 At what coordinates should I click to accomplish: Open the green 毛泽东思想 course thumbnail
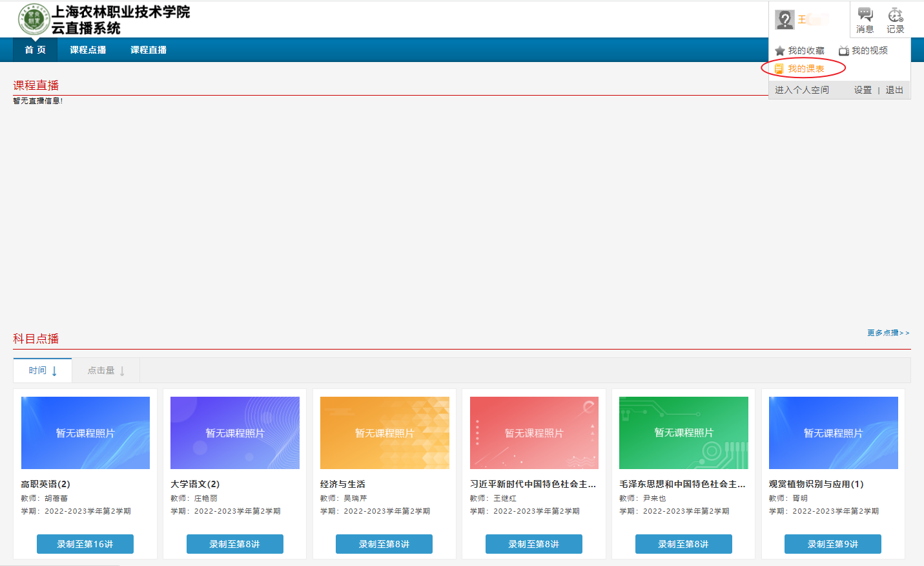(683, 433)
